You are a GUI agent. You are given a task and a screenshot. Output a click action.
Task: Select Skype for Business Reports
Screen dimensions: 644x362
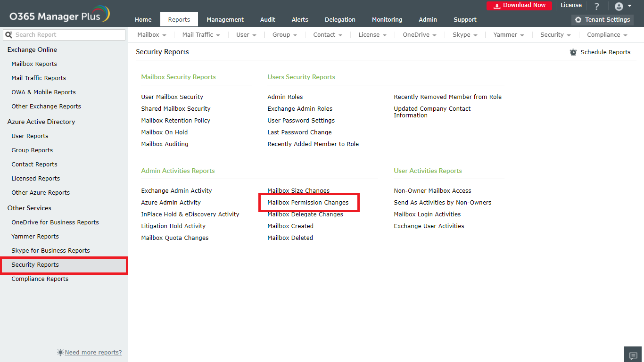click(x=51, y=251)
